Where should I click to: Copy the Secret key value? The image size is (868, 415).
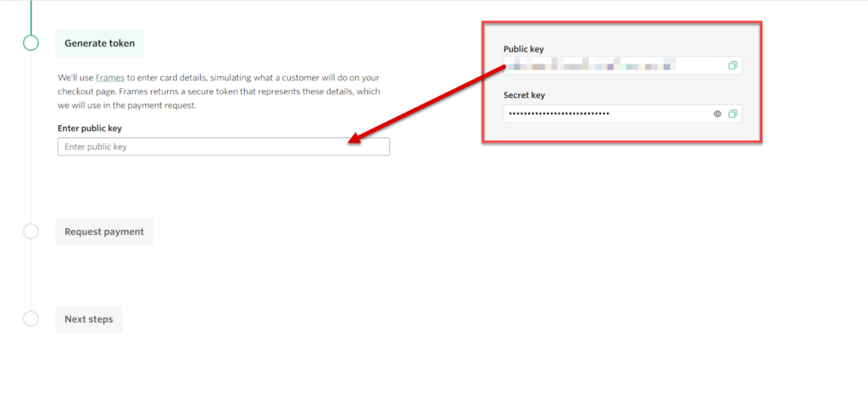coord(732,113)
